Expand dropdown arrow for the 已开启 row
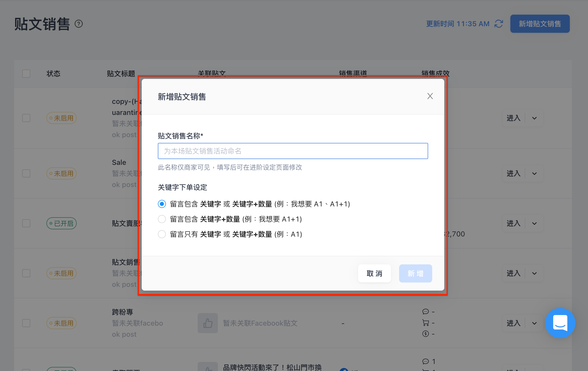This screenshot has height=371, width=588. coord(534,223)
